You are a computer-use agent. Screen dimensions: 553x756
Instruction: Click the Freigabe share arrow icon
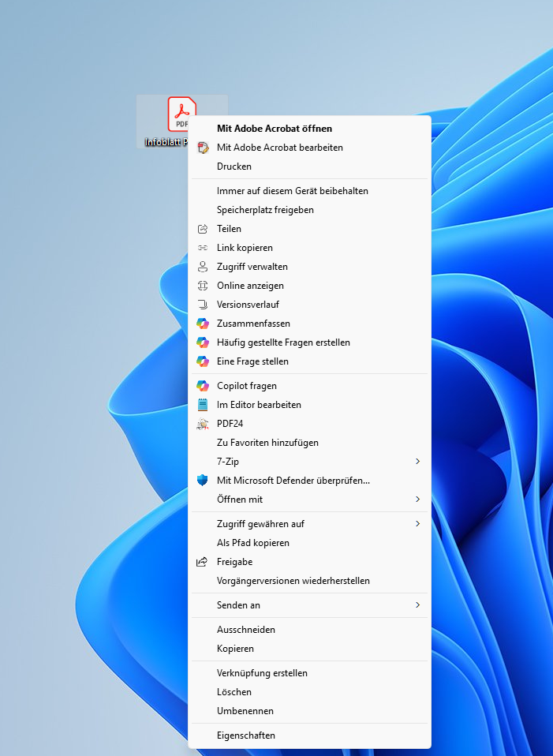[x=202, y=562]
